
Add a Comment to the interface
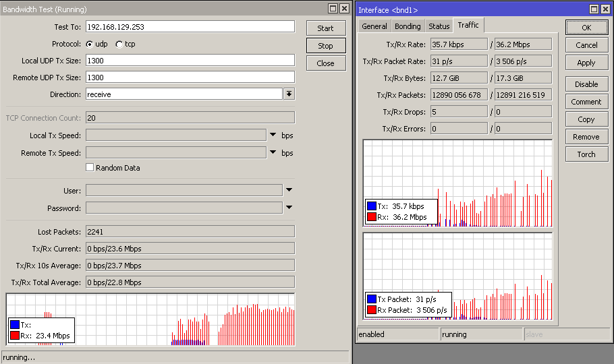pos(586,102)
